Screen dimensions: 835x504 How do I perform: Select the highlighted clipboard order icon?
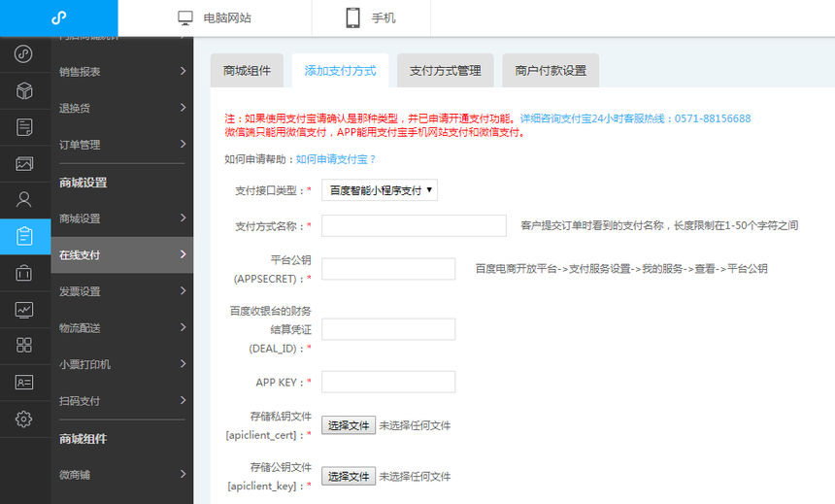tap(24, 236)
